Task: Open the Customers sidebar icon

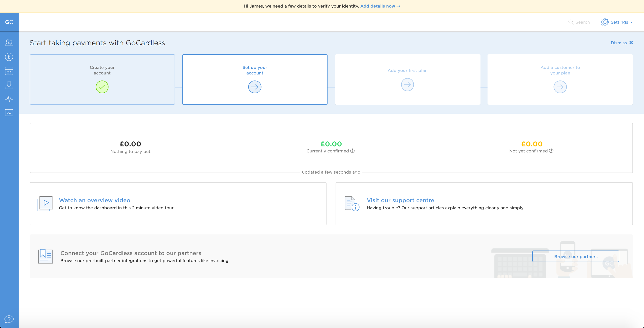Action: pyautogui.click(x=9, y=43)
